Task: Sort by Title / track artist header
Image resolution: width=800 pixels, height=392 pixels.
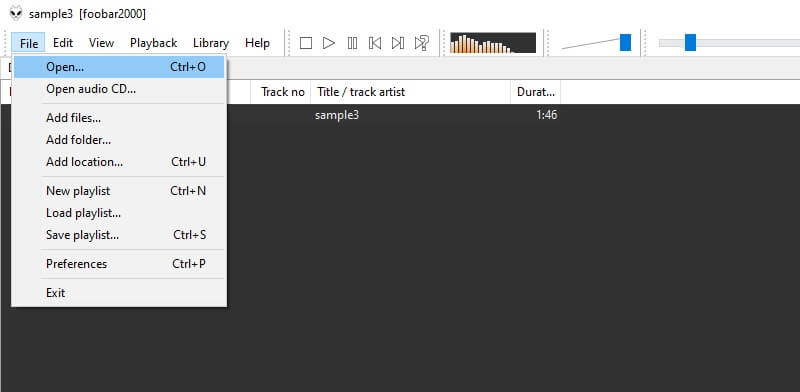Action: [411, 92]
